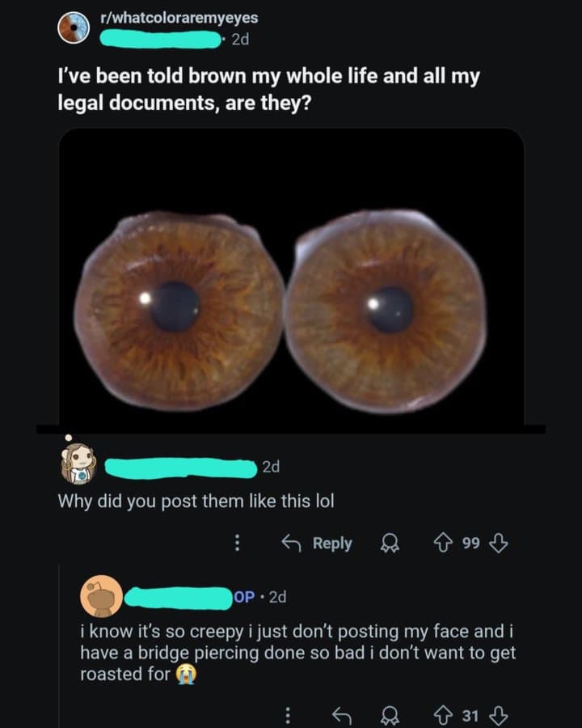The height and width of the screenshot is (728, 582).
Task: Upvote OP's reply with 31 votes
Action: tap(443, 716)
